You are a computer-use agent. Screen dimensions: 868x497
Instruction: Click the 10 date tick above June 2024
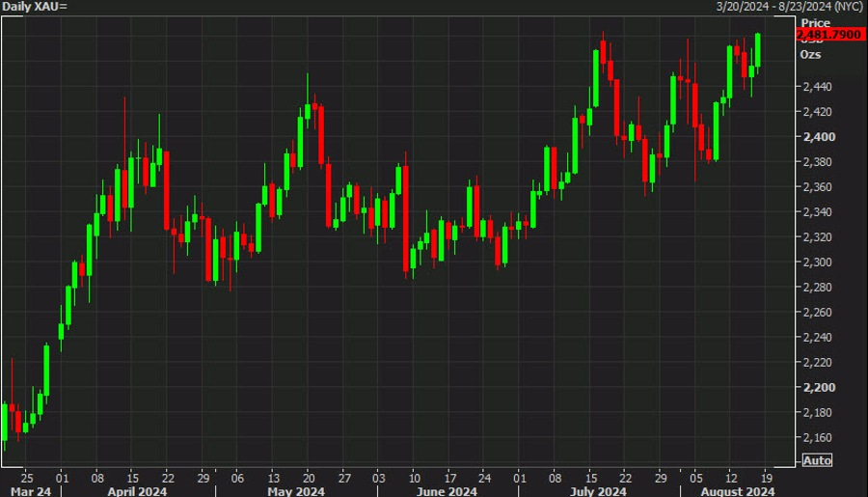tap(415, 478)
